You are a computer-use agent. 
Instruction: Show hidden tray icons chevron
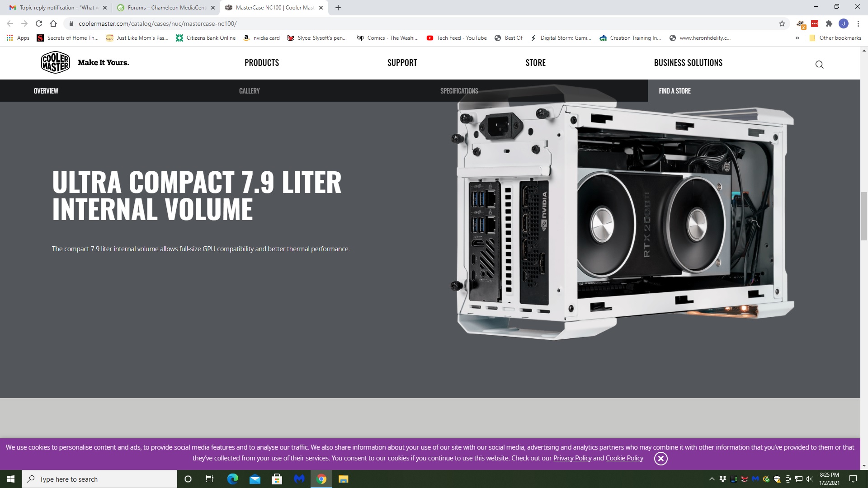712,479
